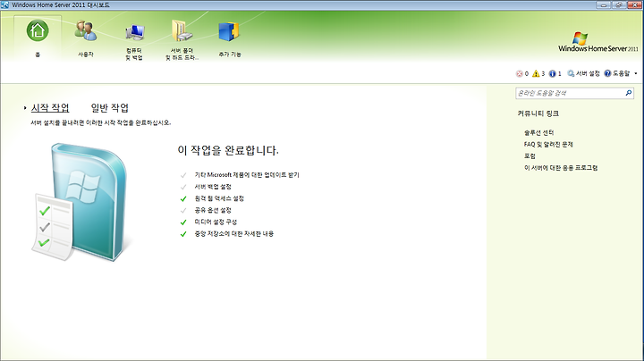
Task: Open '이 서버에 대한 응용 프로그램' link
Action: pos(561,168)
